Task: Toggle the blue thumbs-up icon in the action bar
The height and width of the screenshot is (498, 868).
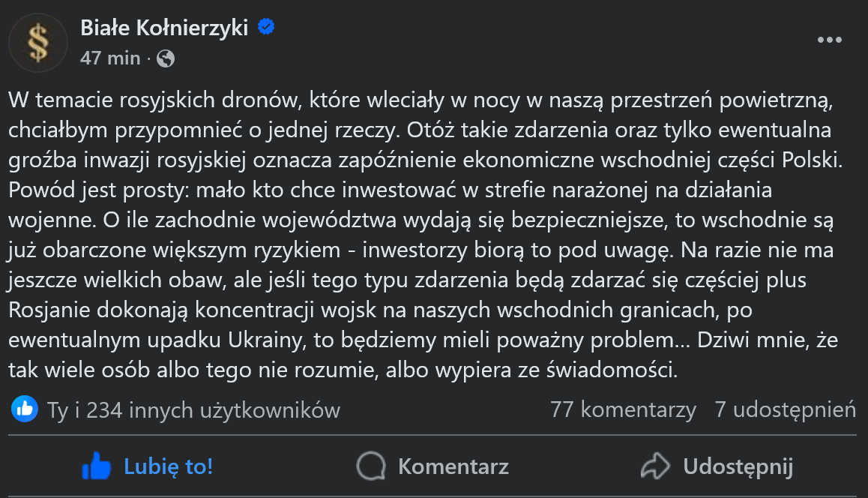Action: click(x=96, y=466)
